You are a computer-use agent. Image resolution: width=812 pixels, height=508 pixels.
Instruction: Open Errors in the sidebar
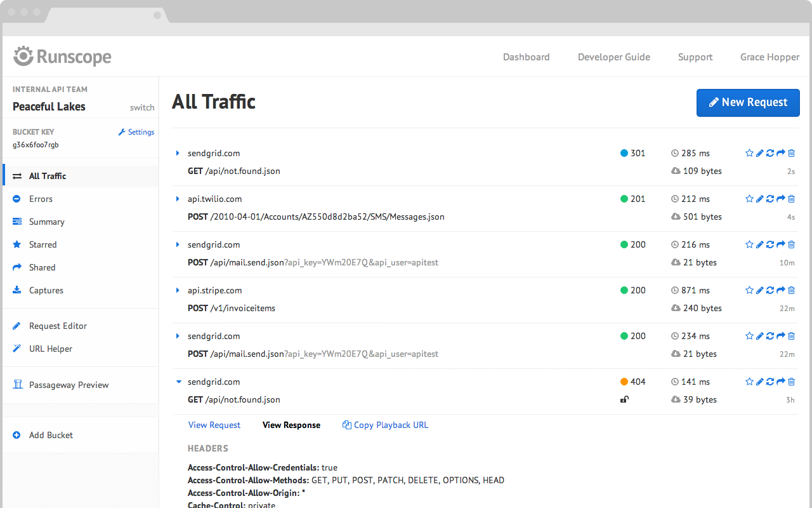41,199
